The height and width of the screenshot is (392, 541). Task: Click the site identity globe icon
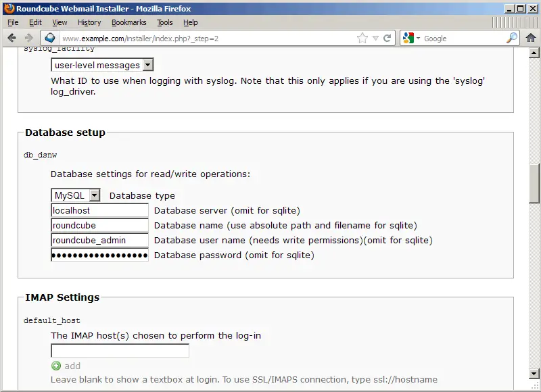click(x=49, y=38)
